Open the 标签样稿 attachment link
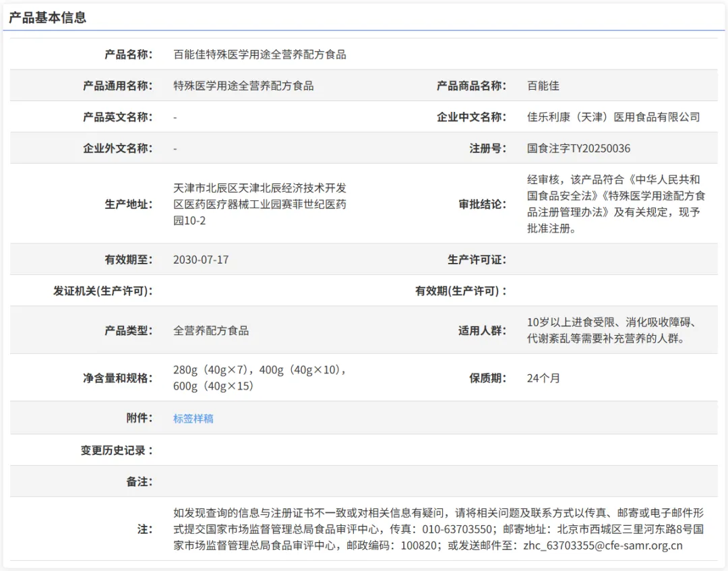 tap(193, 418)
